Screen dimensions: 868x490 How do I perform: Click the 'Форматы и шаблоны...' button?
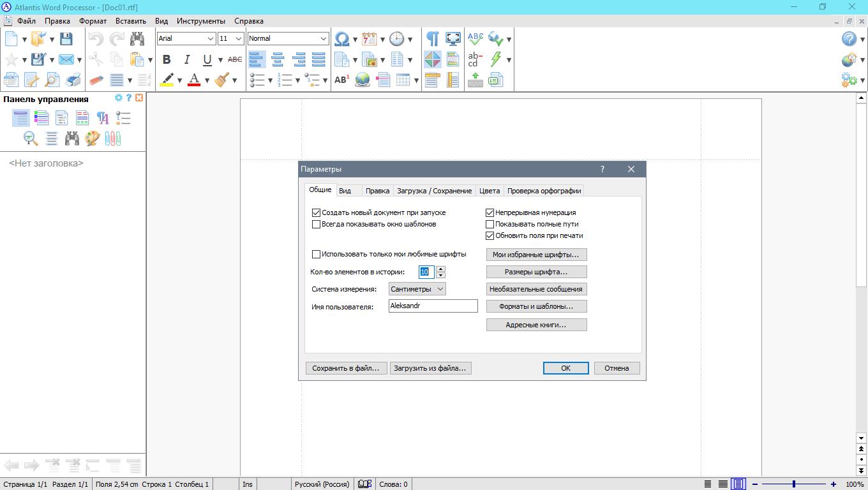pyautogui.click(x=537, y=306)
